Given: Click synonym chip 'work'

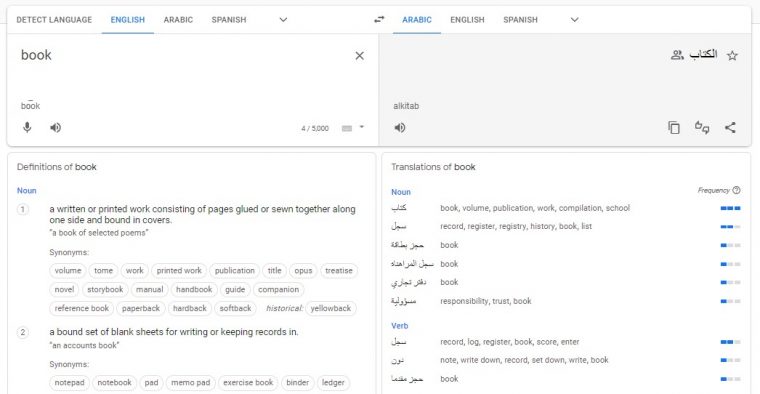Looking at the screenshot, I should click(135, 270).
